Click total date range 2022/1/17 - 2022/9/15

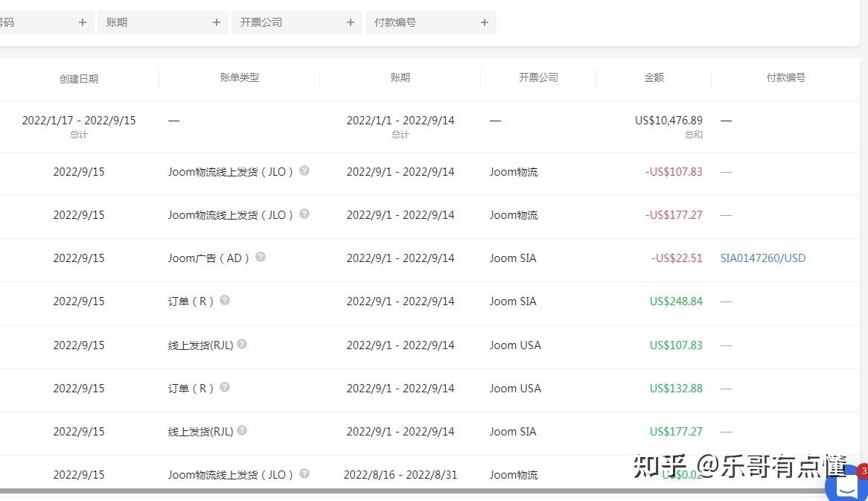click(x=79, y=120)
